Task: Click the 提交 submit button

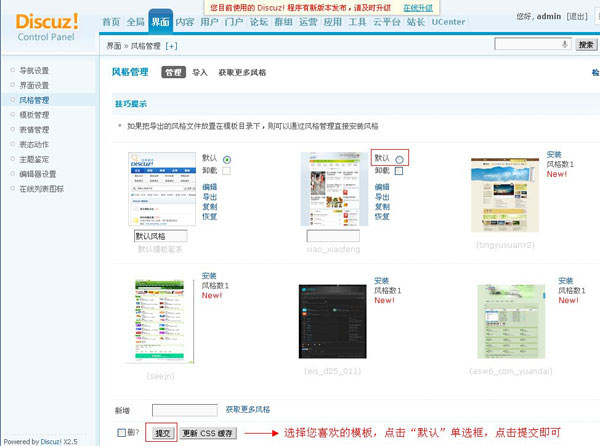Action: [163, 432]
